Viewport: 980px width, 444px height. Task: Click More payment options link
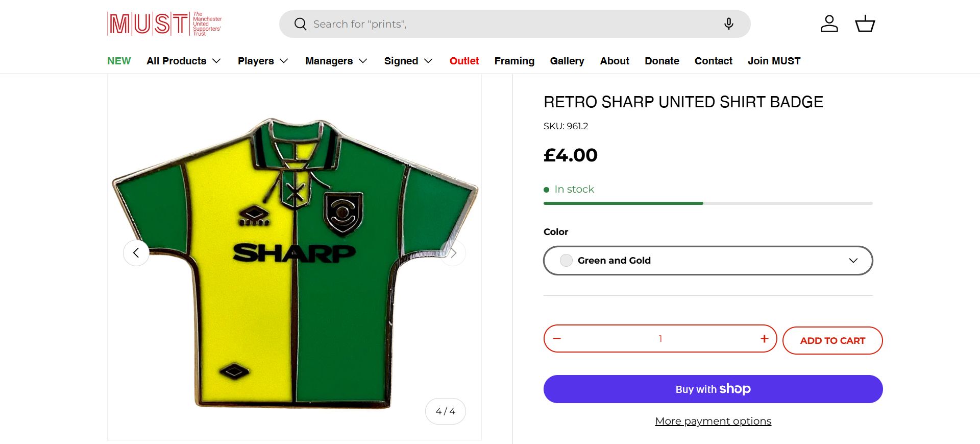713,421
